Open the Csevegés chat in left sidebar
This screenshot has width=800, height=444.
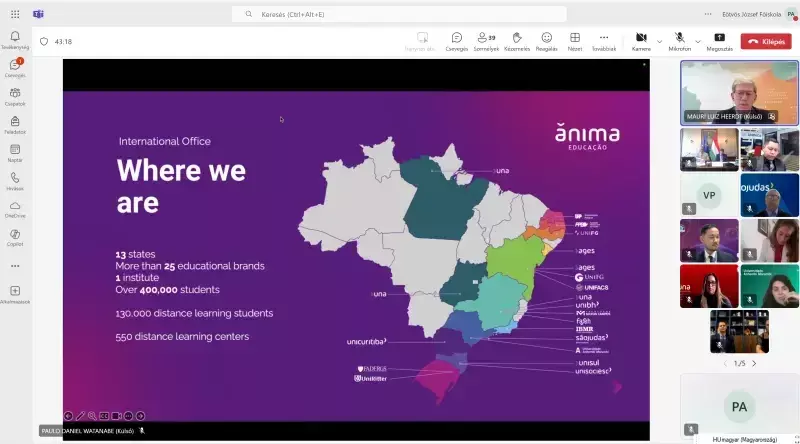(x=15, y=68)
